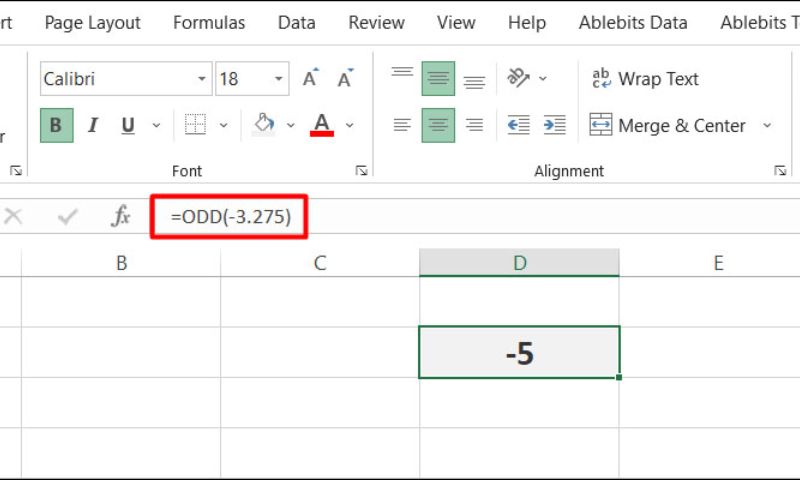Select column B header
800x480 pixels.
pyautogui.click(x=121, y=263)
